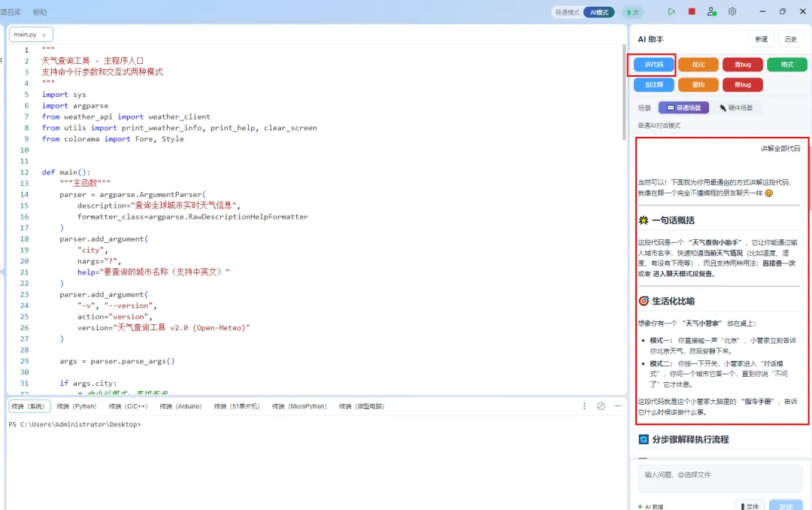The height and width of the screenshot is (510, 812).
Task: Minimize the application window
Action: pyautogui.click(x=762, y=11)
